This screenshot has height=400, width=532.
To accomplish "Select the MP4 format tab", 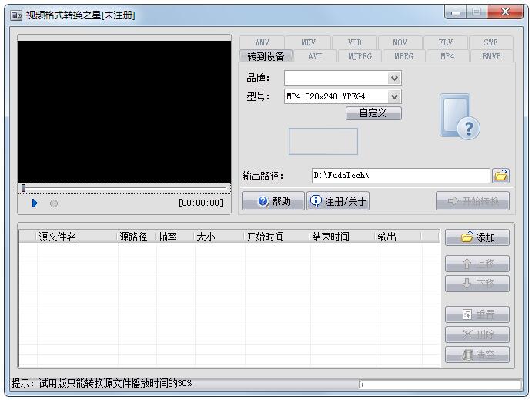I will 447,56.
